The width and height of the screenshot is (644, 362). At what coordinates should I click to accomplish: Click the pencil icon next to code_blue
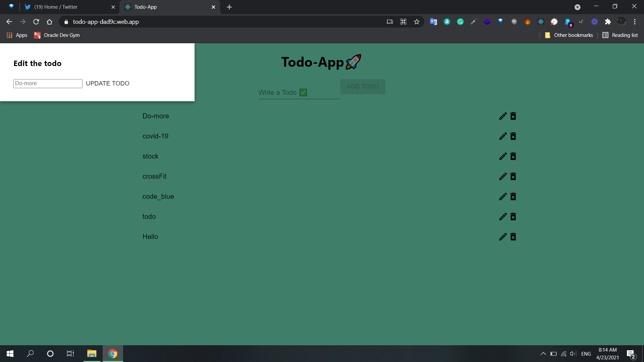pyautogui.click(x=502, y=196)
